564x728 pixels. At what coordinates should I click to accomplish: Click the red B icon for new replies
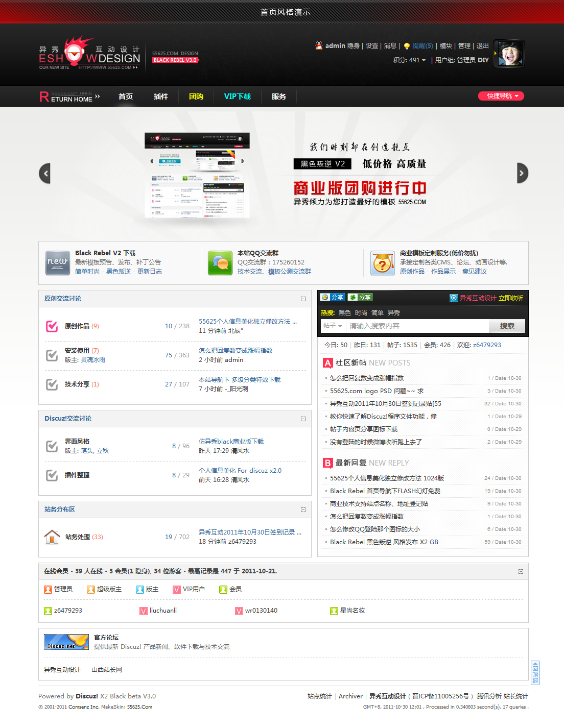(x=328, y=463)
